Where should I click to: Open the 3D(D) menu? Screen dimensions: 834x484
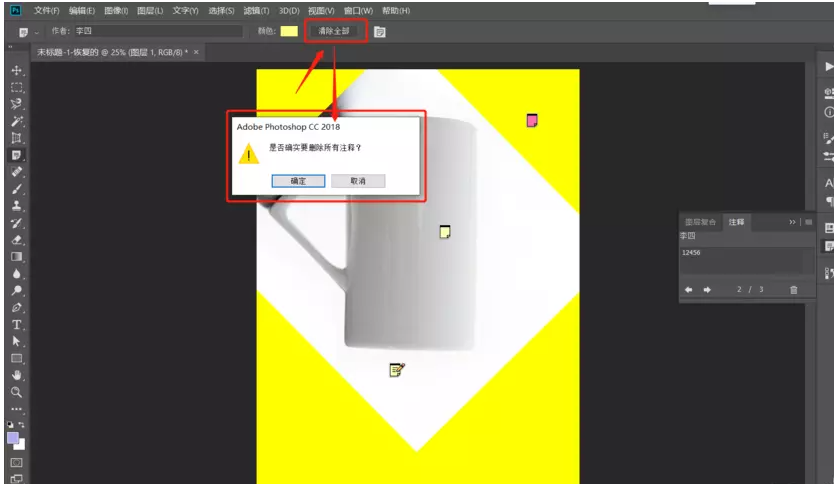(289, 11)
